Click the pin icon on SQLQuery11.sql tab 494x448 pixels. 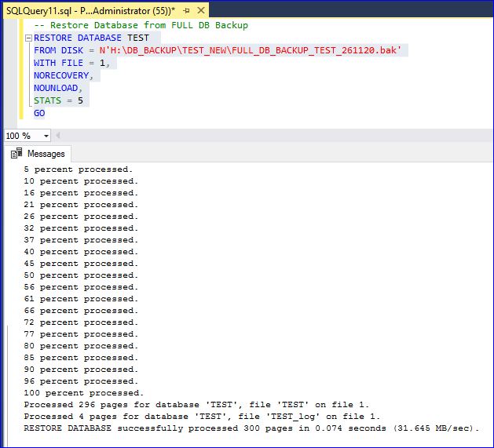click(x=186, y=11)
